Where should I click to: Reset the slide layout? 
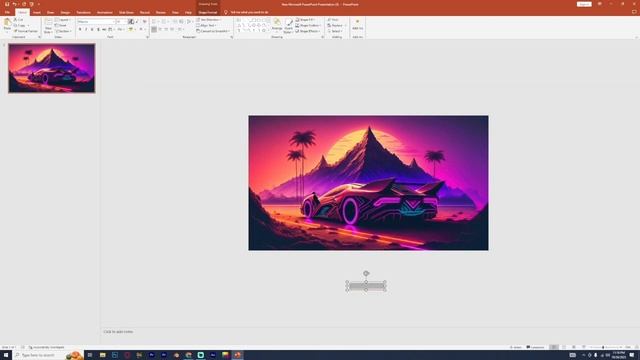tap(61, 25)
